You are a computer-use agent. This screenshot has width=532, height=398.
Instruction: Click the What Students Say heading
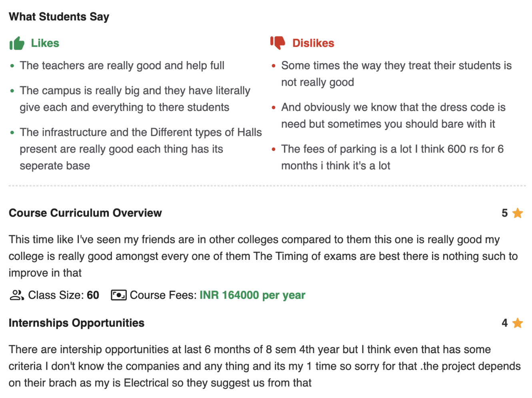click(x=59, y=17)
